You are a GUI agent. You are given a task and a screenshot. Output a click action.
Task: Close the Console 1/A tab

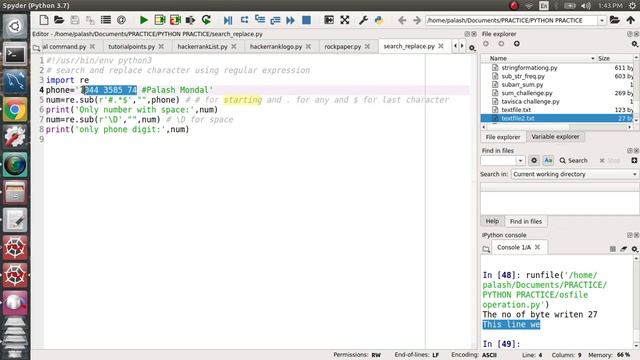[538, 247]
